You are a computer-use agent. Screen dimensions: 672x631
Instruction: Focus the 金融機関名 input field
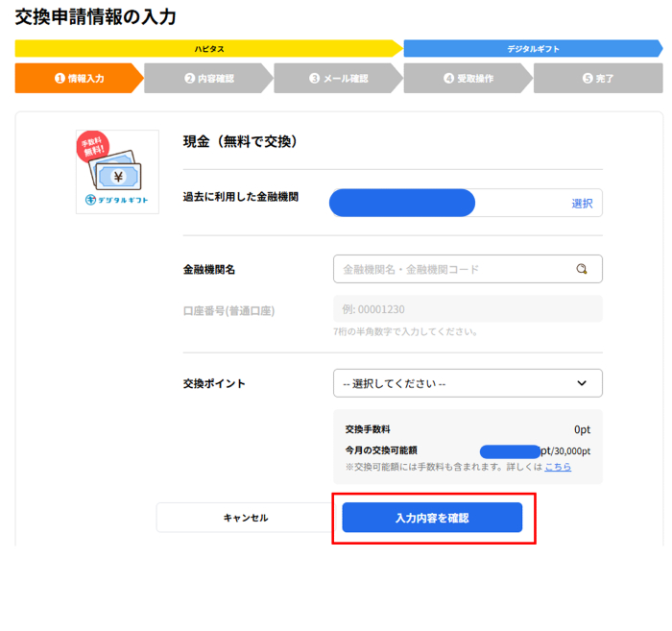click(468, 269)
